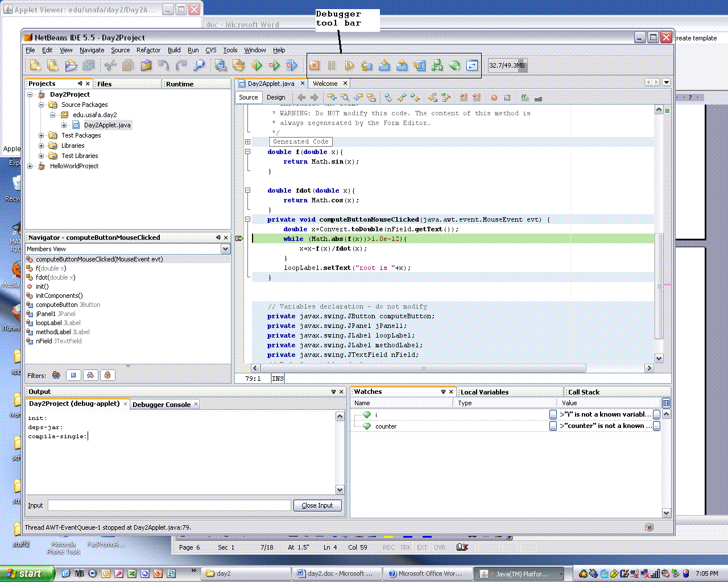Open the day2 folder taskbar button
Image resolution: width=728 pixels, height=582 pixels.
pos(246,573)
